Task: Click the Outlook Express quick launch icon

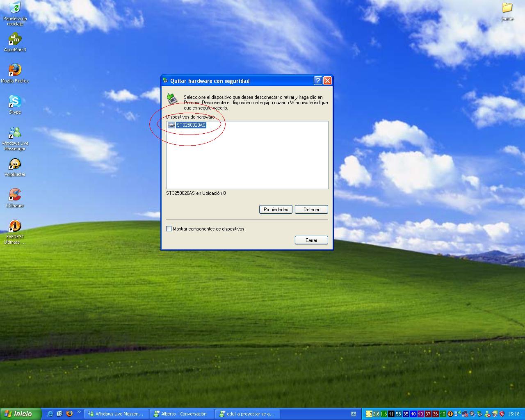Action: [x=59, y=414]
